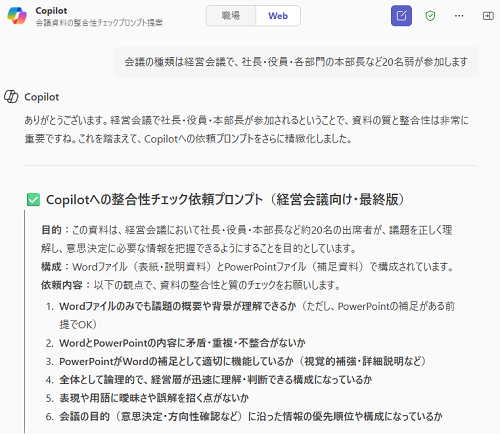Viewport: 500px width, 434px height.
Task: Toggle the side panel icon
Action: coord(488,16)
